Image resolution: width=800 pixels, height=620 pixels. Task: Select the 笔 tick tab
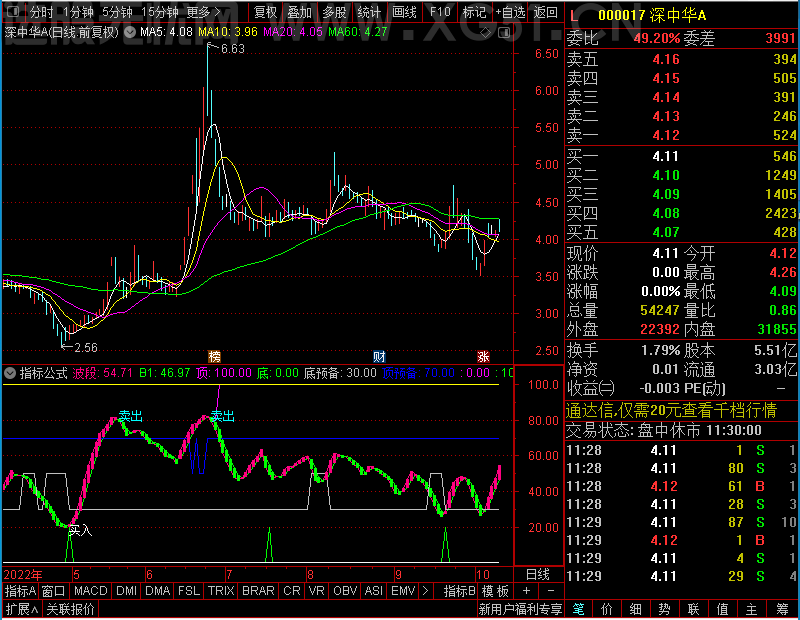pos(578,609)
